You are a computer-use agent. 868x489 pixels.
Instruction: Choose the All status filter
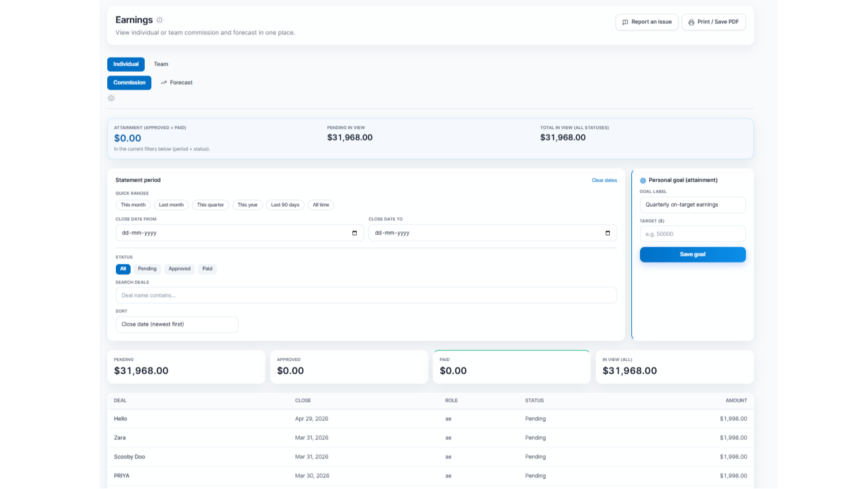click(123, 269)
